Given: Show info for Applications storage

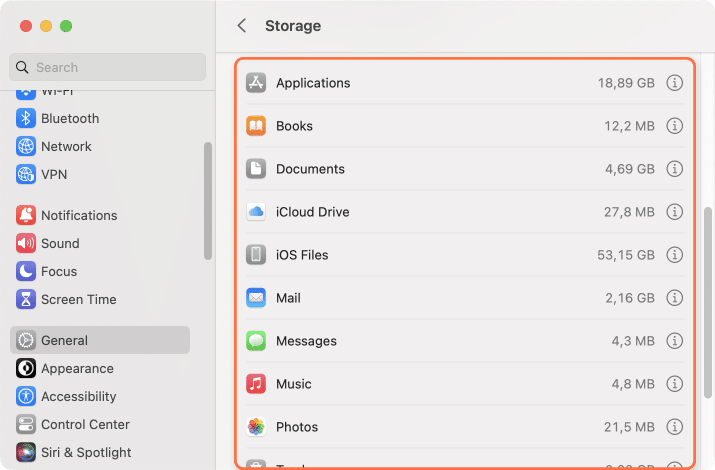Looking at the screenshot, I should click(674, 83).
